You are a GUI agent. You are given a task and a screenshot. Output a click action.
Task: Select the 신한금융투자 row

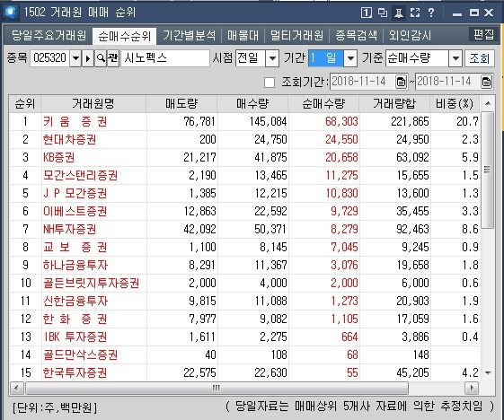point(244,302)
